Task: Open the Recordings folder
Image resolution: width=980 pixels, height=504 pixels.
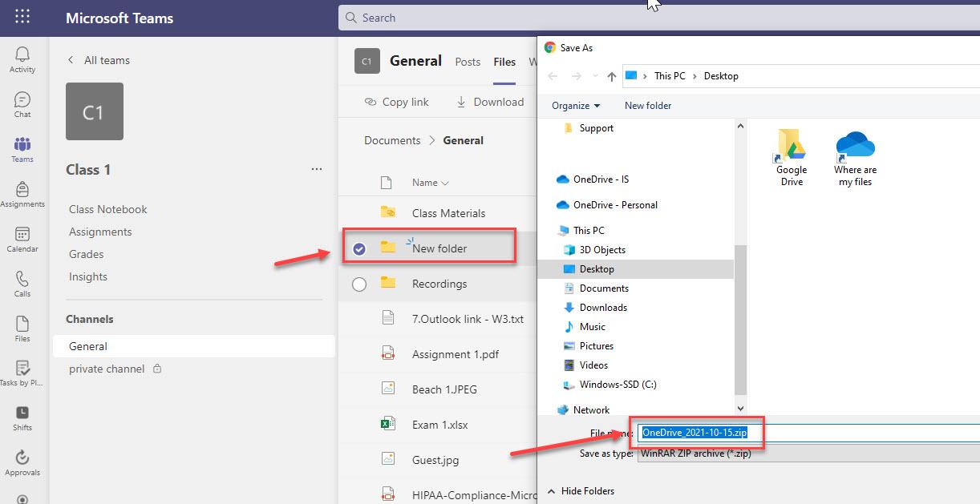Action: click(439, 284)
